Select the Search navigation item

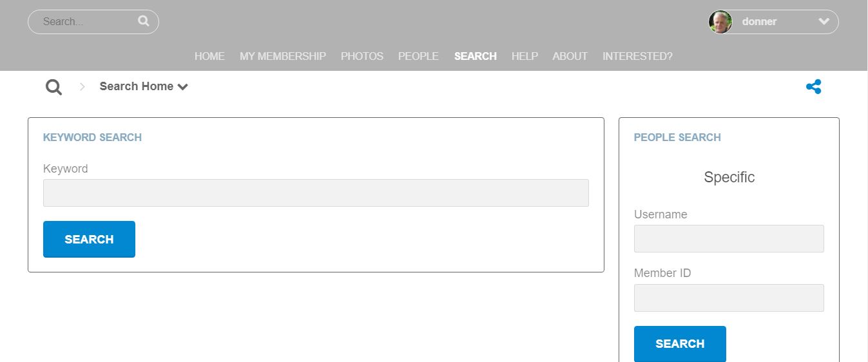pos(475,56)
